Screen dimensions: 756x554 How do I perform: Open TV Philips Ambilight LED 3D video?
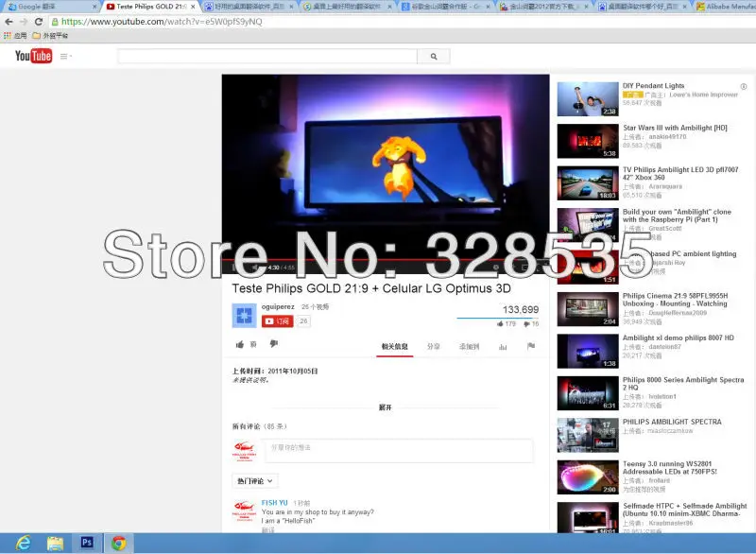(679, 174)
